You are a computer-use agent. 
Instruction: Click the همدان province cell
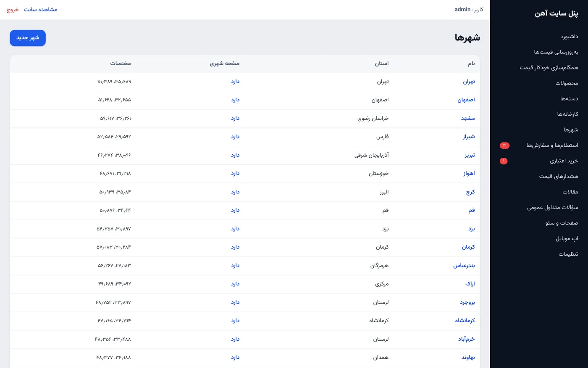coord(381,357)
